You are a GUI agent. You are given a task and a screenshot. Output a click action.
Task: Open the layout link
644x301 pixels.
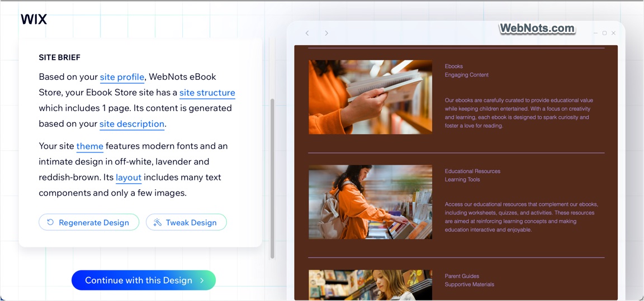tap(129, 178)
